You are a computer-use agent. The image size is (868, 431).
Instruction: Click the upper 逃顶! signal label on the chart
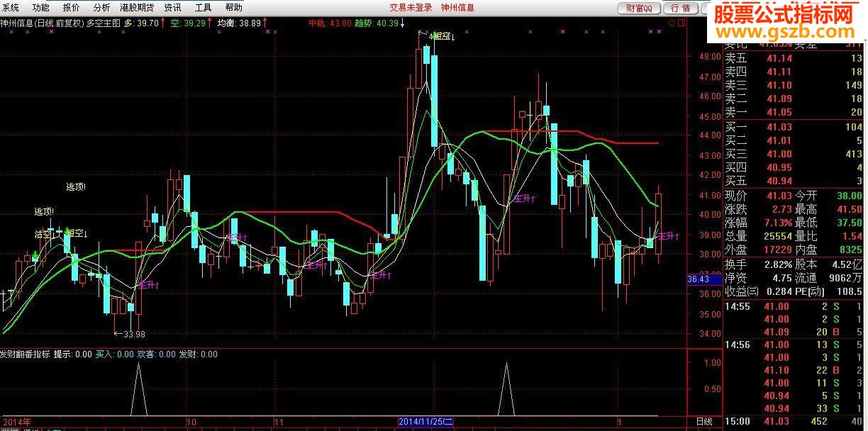pyautogui.click(x=76, y=187)
